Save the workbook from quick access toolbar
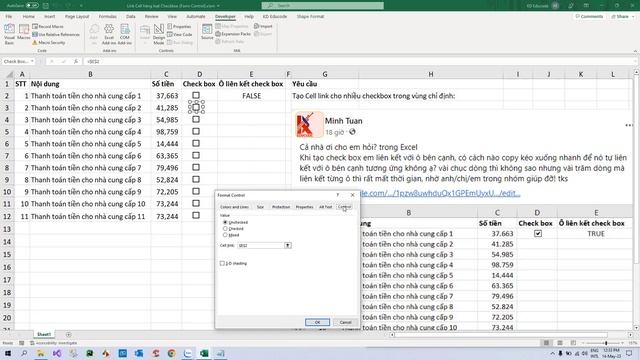Screen dimensions: 640x360 click(x=46, y=6)
